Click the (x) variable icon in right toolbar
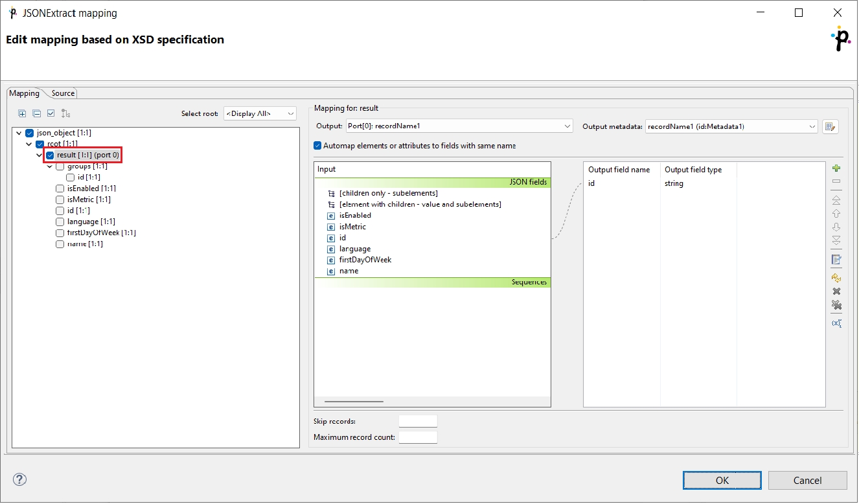The height and width of the screenshot is (504, 859). point(836,323)
